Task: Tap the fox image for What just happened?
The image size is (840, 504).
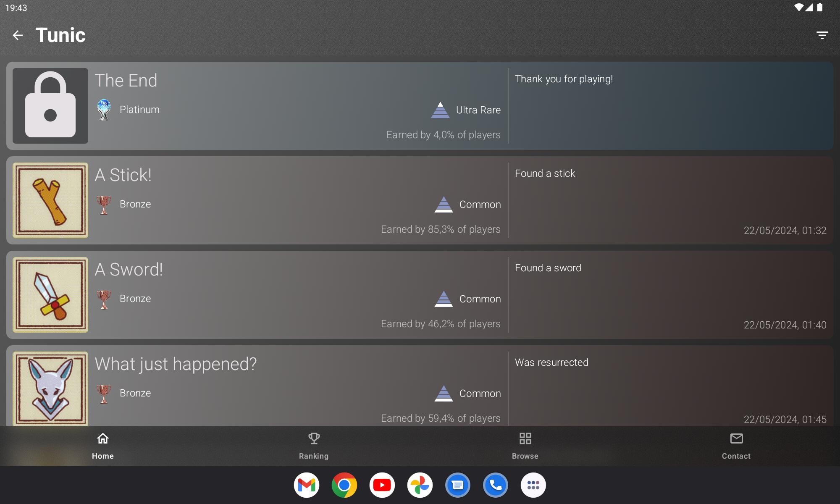Action: [50, 388]
